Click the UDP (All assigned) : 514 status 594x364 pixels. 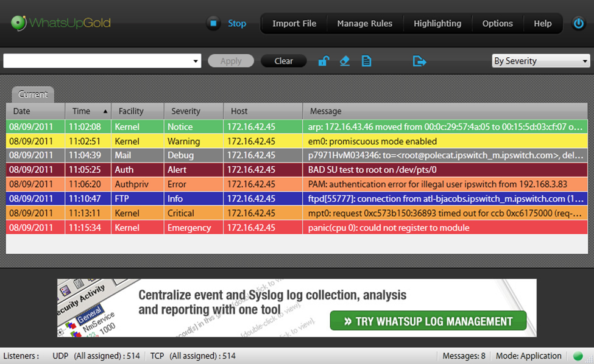tap(96, 355)
